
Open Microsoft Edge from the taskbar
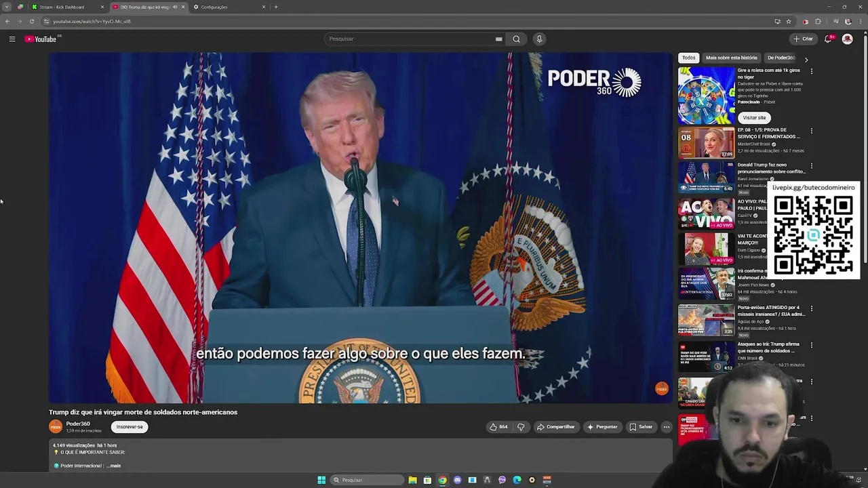pos(517,480)
